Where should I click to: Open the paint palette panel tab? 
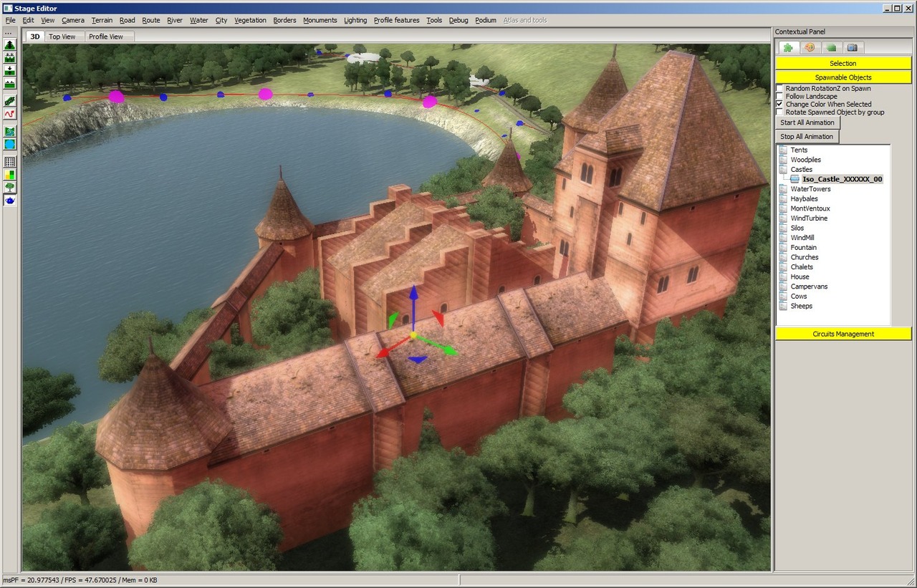810,47
